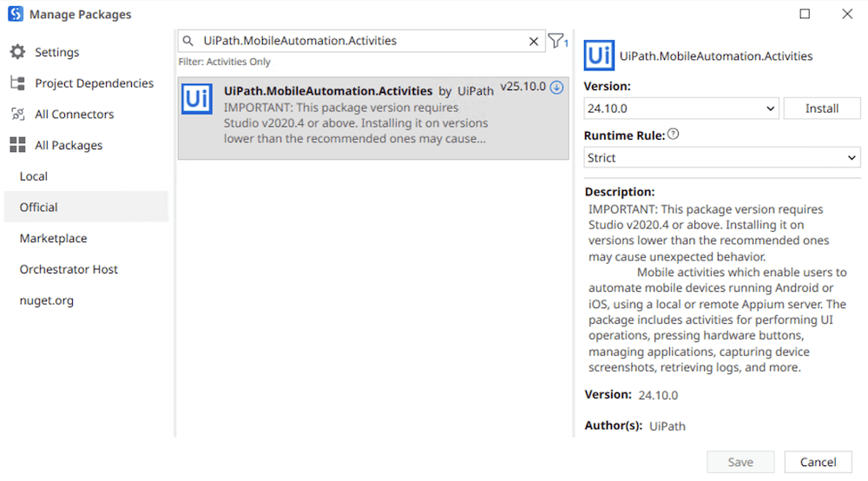
Task: Click the All Packages grid icon
Action: 17,145
